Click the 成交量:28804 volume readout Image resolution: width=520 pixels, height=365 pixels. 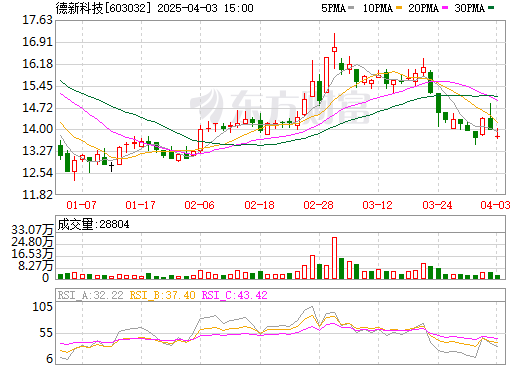pos(93,224)
